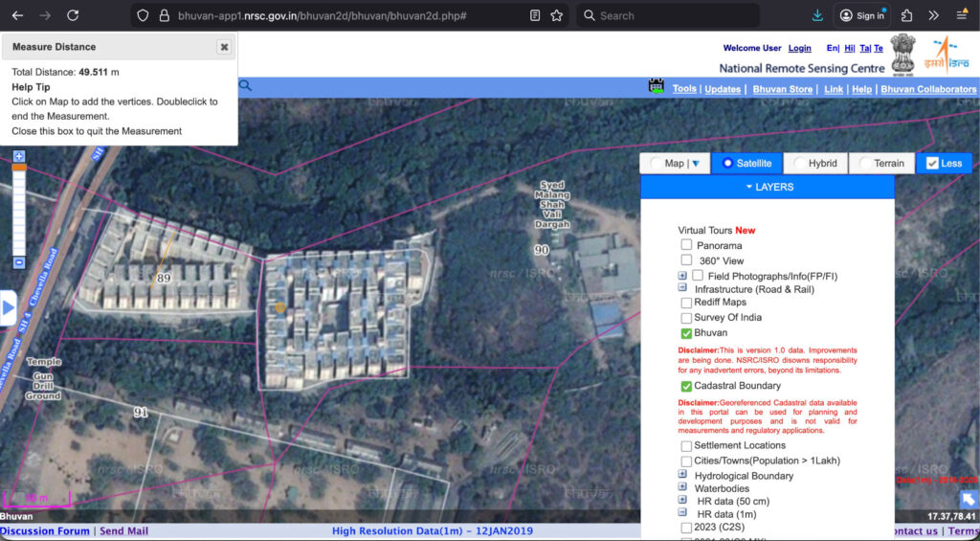Click the blue arrow icon at map corner
This screenshot has height=541, width=980.
[x=969, y=499]
